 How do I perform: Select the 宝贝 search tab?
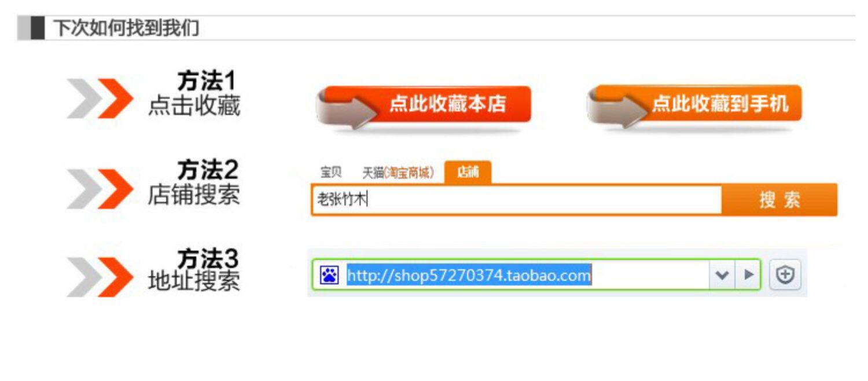click(x=331, y=173)
